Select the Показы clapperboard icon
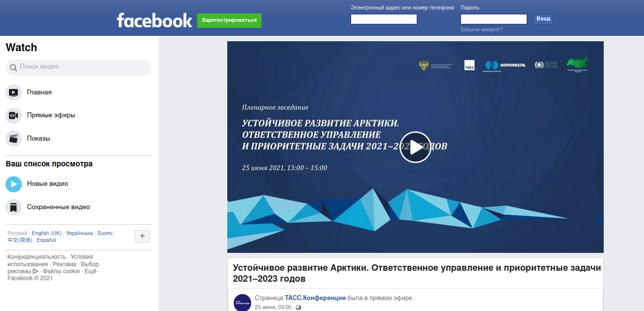644x311 pixels. 13,138
